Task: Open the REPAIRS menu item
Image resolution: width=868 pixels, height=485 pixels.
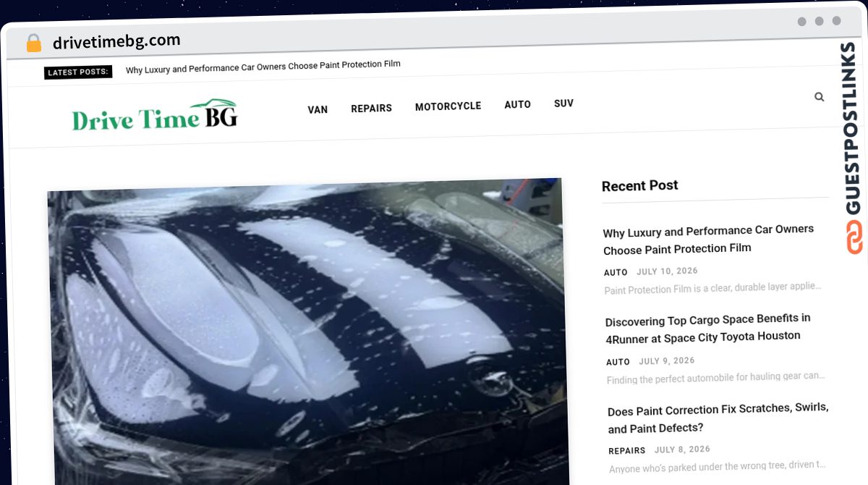Action: pos(371,108)
